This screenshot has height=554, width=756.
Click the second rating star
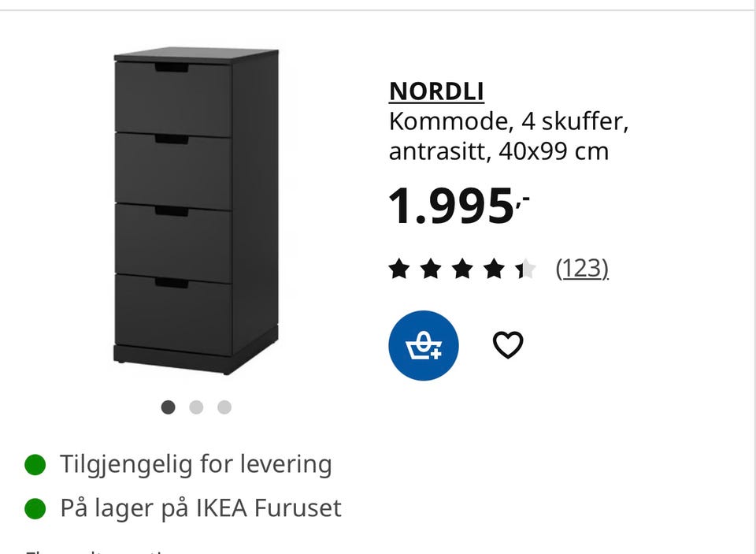(x=431, y=270)
